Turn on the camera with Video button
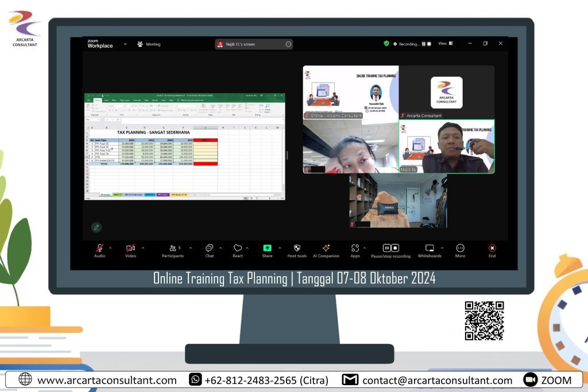The height and width of the screenshot is (392, 588). click(130, 249)
